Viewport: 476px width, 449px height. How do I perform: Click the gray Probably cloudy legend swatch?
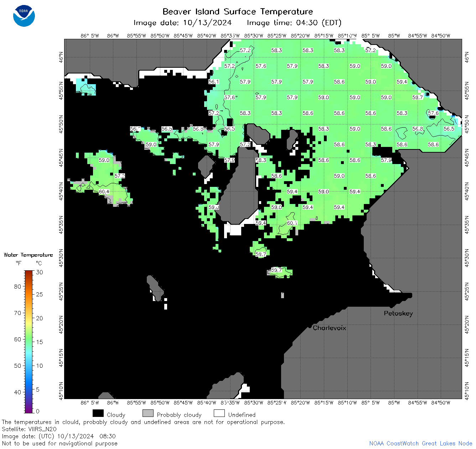pyautogui.click(x=148, y=413)
